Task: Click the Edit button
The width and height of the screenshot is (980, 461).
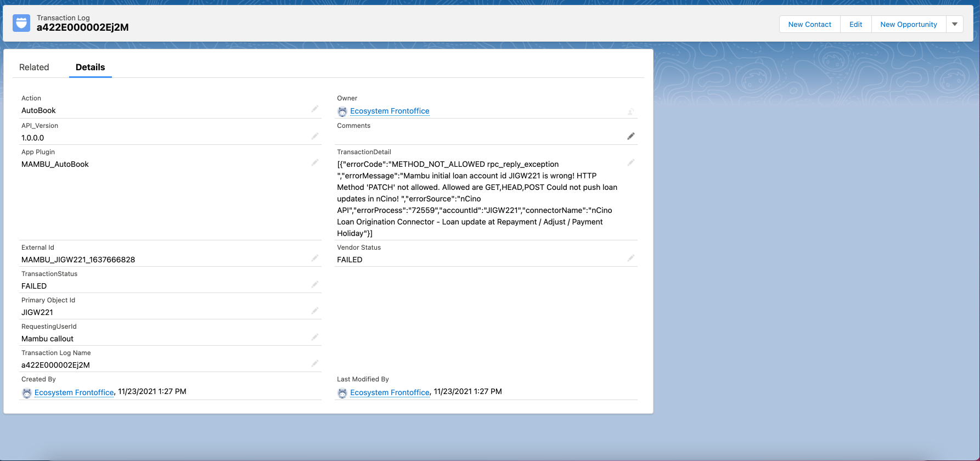Action: click(x=856, y=24)
